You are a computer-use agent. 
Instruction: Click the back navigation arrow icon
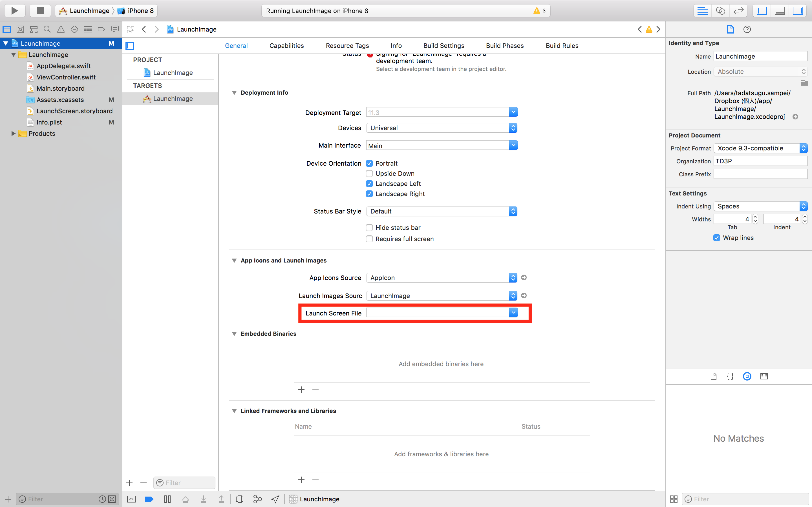pyautogui.click(x=144, y=30)
